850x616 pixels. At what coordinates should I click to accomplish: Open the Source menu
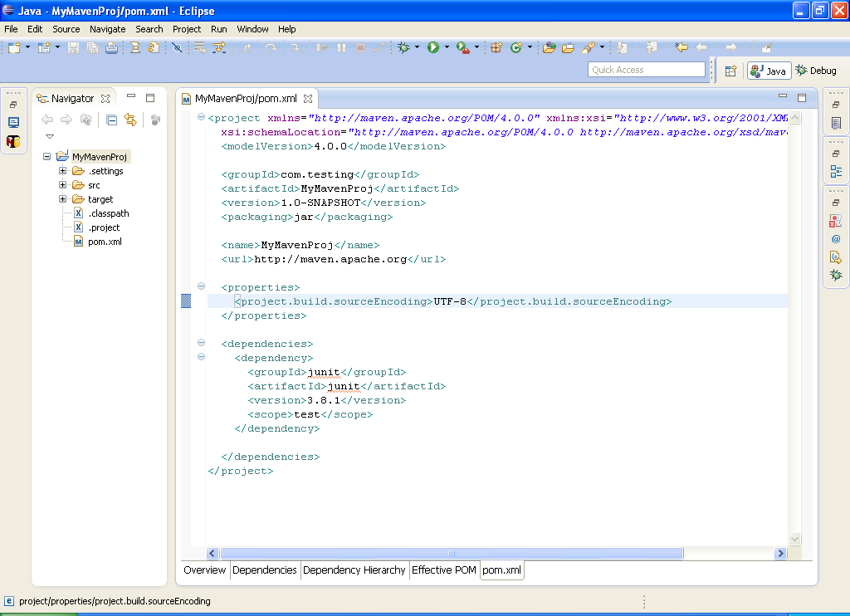(x=66, y=29)
